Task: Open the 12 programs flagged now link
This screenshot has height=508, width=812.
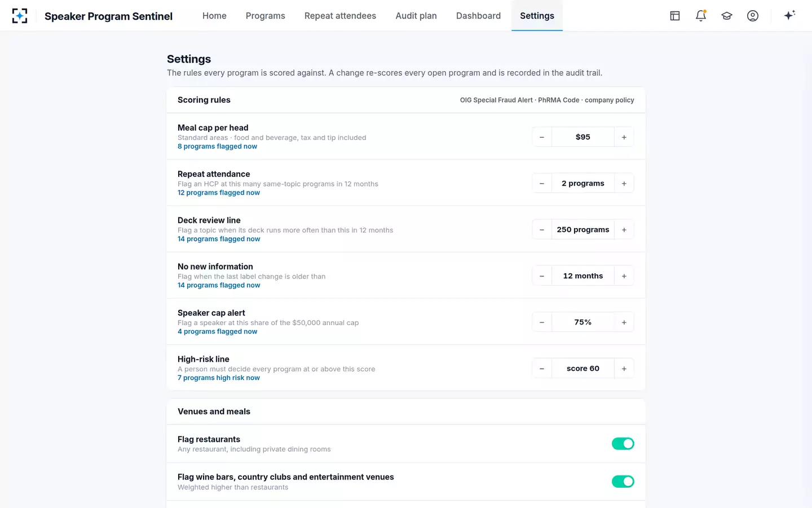Action: (219, 192)
